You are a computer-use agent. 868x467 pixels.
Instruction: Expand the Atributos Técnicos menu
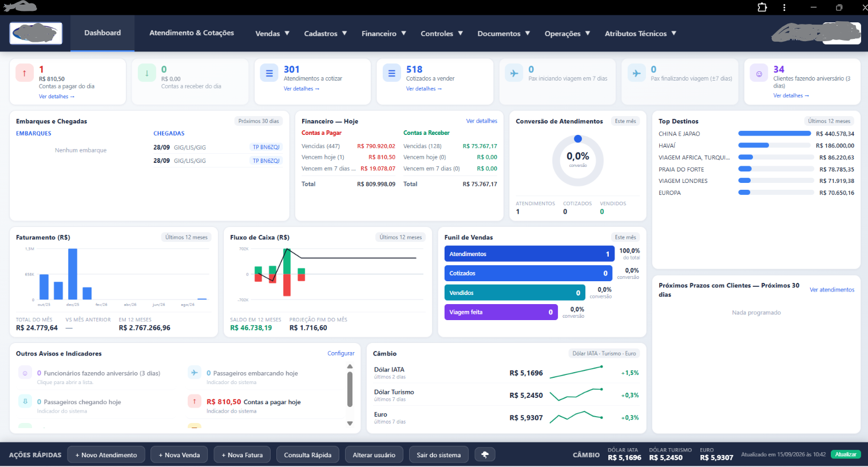[x=641, y=33]
